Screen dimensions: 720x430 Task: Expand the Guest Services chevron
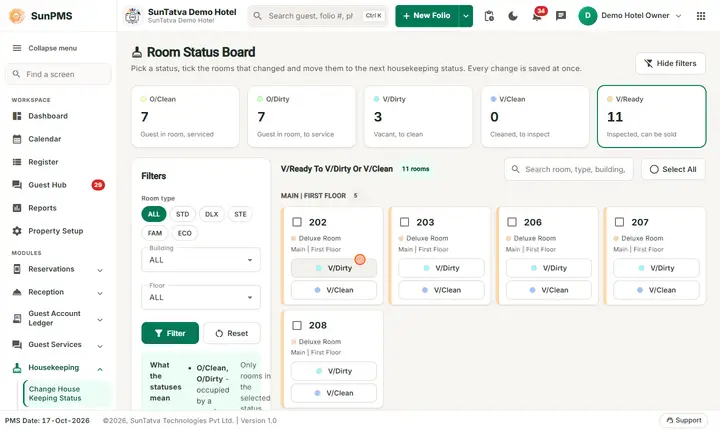pos(100,346)
